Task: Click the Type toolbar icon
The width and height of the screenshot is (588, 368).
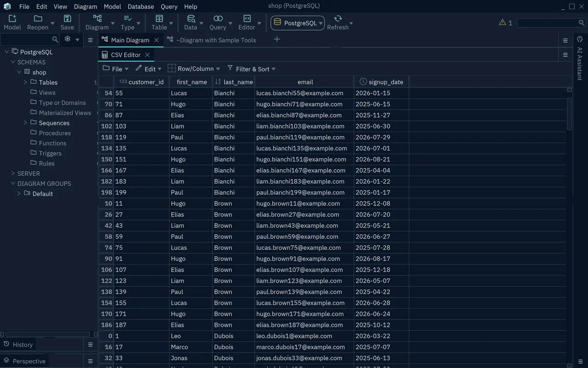Action: (128, 18)
